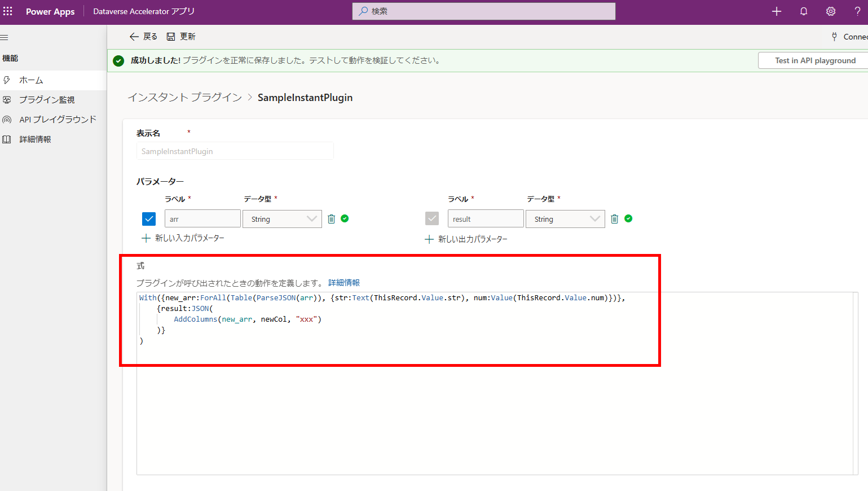Click the notifications bell icon
Screen dimensions: 868x491
[x=804, y=11]
